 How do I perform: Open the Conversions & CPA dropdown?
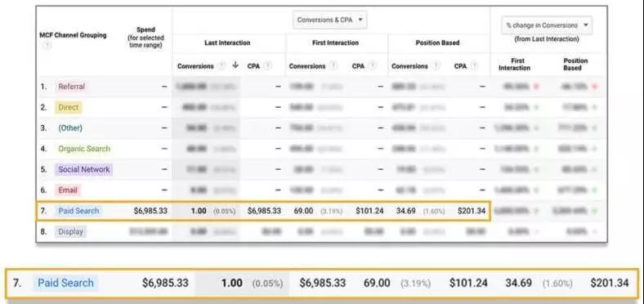point(330,20)
